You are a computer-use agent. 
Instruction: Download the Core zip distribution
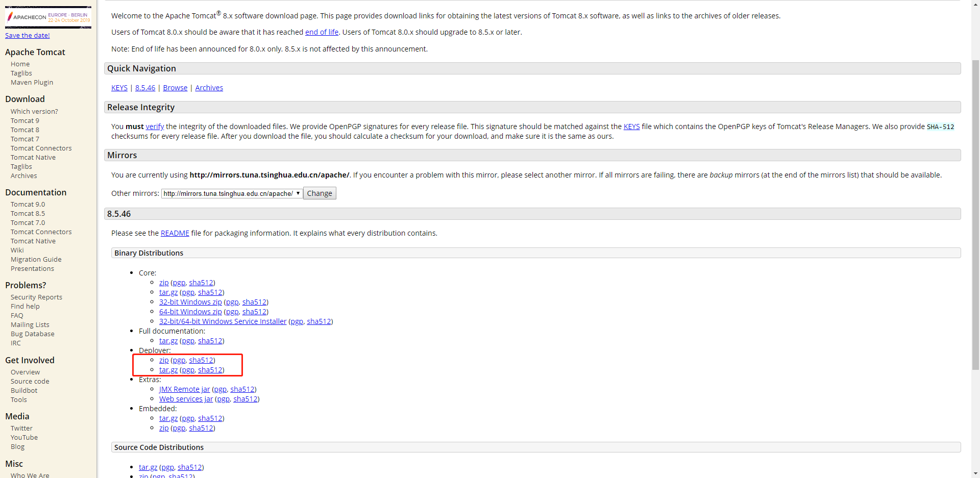(163, 282)
